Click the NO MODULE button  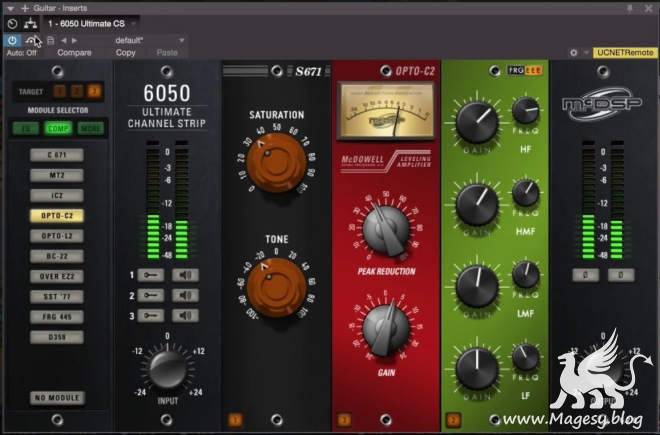click(x=57, y=398)
